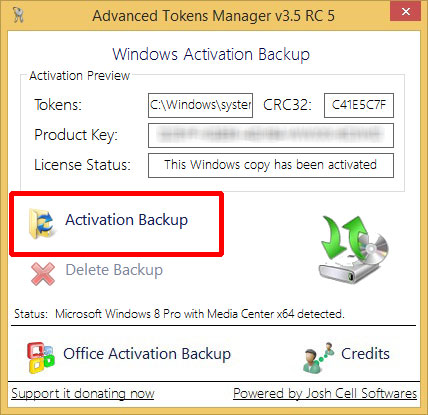This screenshot has width=428, height=415.
Task: Select the Activation Backup text label
Action: (x=127, y=220)
